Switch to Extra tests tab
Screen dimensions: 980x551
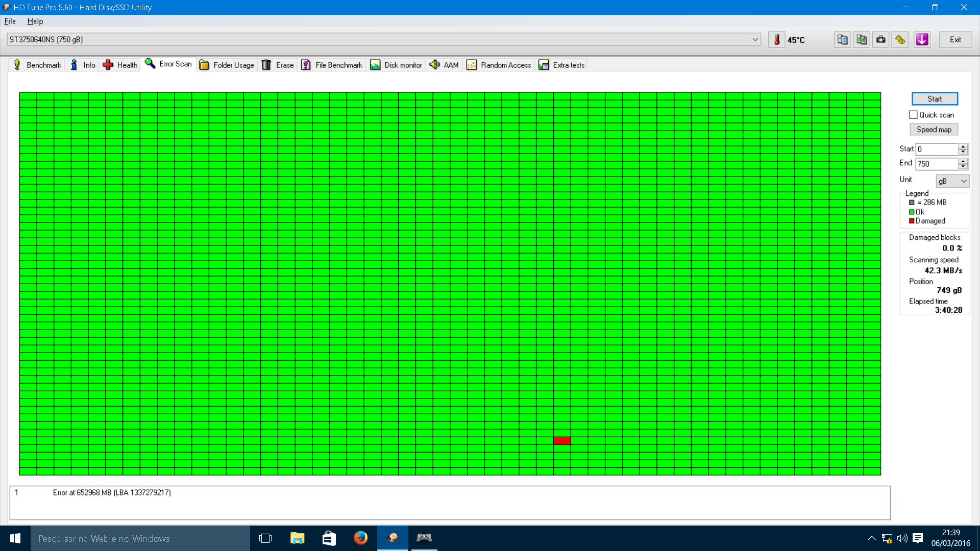tap(561, 65)
